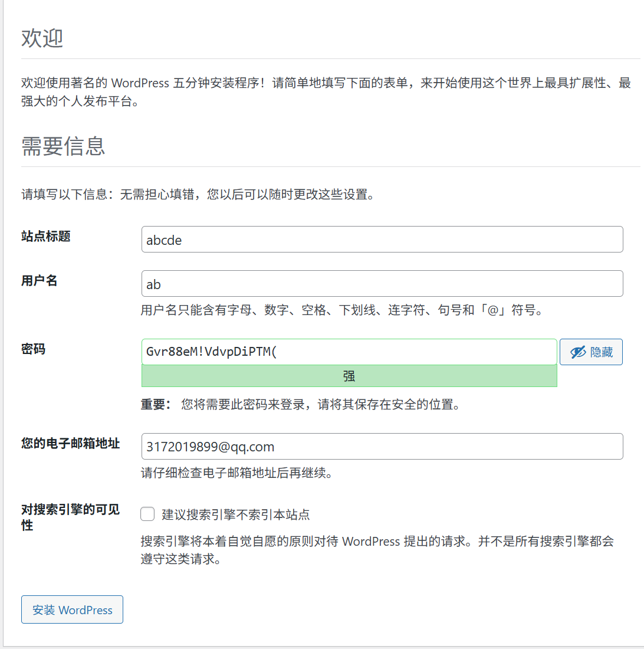The height and width of the screenshot is (649, 644).
Task: Click the password field with generated password
Action: [349, 352]
